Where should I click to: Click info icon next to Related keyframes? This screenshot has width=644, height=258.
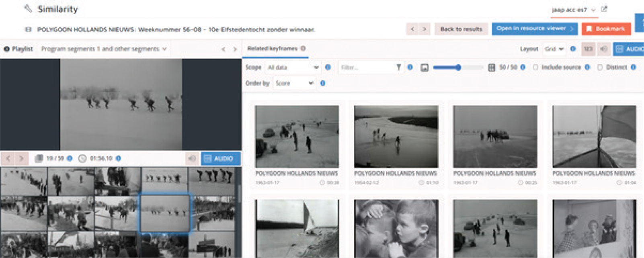pos(303,49)
